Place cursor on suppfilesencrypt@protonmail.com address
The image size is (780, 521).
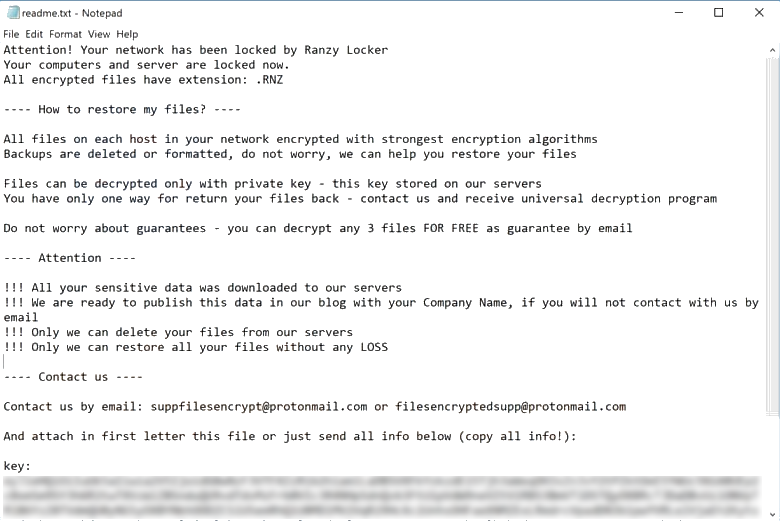[x=259, y=406]
